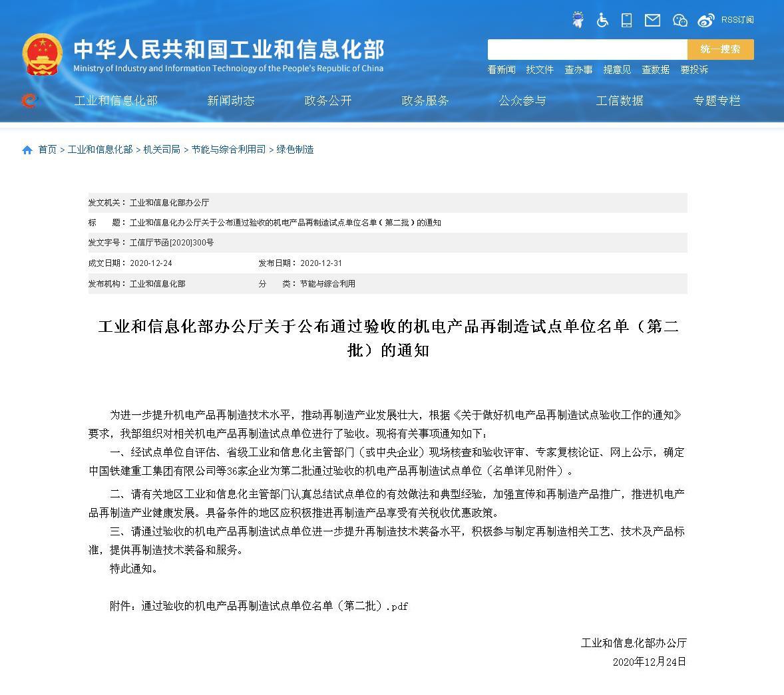Image resolution: width=784 pixels, height=695 pixels.
Task: Click 工业和信息化部 breadcrumb link
Action: (100, 150)
